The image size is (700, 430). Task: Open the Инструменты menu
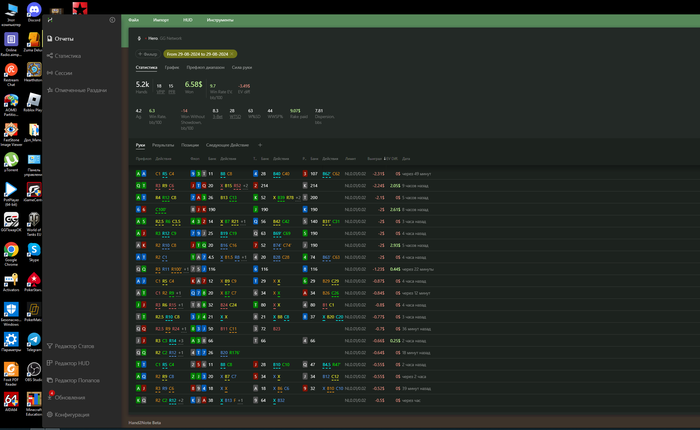[x=220, y=20]
